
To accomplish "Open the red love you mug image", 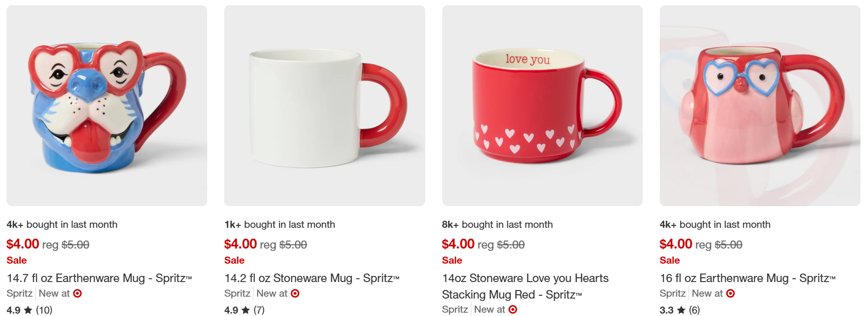I will [542, 106].
